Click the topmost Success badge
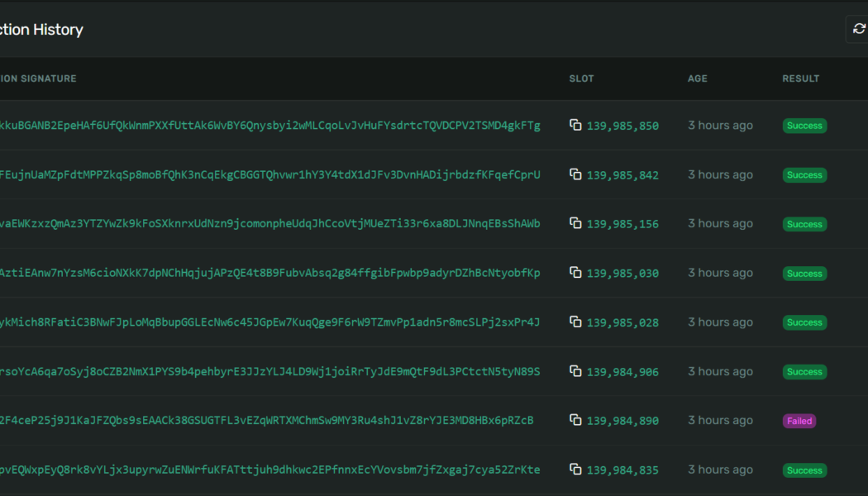The width and height of the screenshot is (868, 496). coord(804,125)
